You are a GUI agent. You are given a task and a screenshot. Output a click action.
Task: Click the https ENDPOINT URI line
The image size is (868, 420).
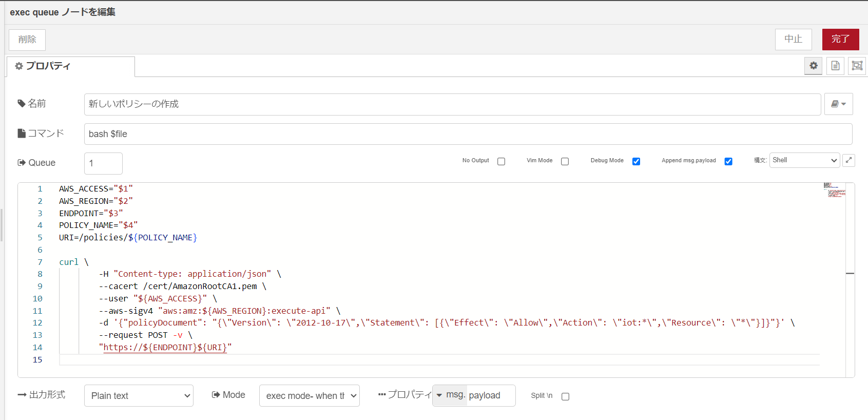[165, 348]
